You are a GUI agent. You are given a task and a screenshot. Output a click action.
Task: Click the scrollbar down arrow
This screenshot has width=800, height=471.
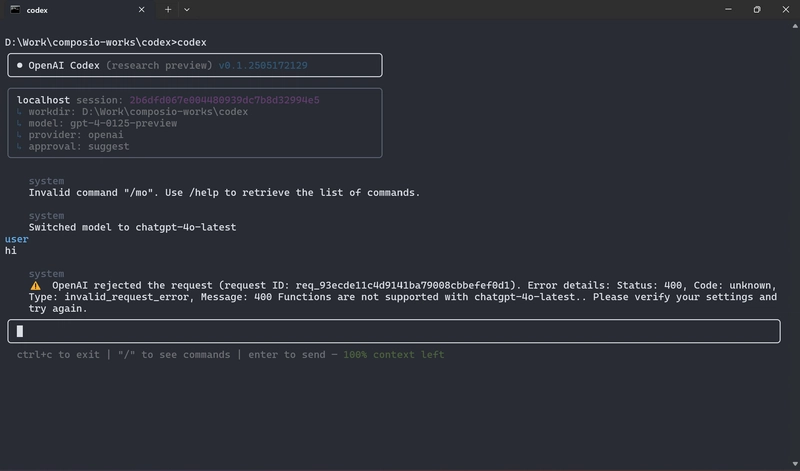[795, 464]
